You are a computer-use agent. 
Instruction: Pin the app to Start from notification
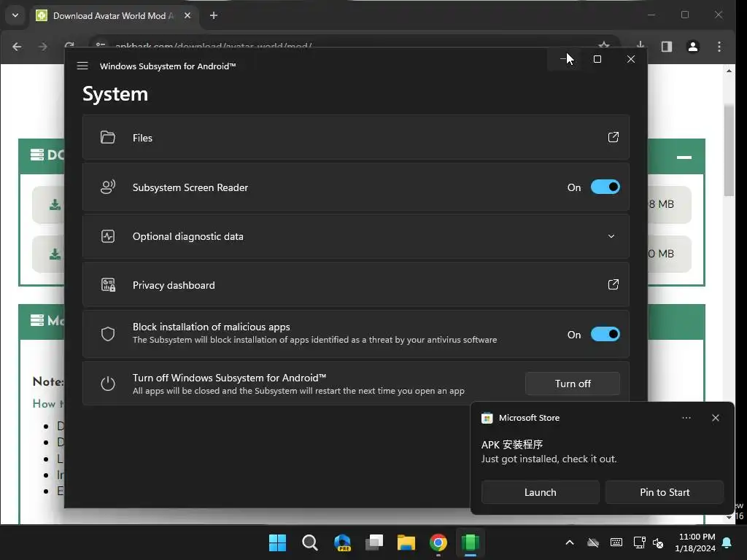coord(664,492)
